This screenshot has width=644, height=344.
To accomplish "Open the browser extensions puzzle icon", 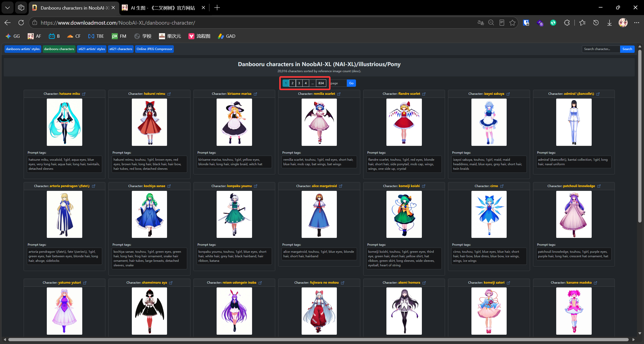I will pyautogui.click(x=567, y=23).
